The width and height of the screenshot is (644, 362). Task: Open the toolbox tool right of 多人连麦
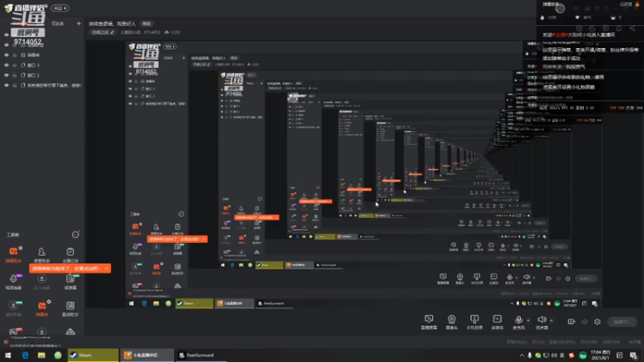(70, 282)
